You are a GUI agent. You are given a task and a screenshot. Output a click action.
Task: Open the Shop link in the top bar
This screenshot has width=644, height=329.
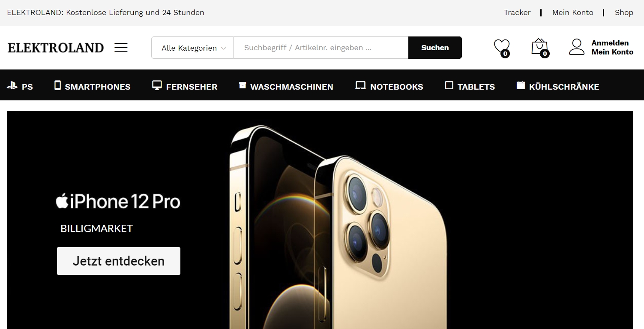coord(624,12)
